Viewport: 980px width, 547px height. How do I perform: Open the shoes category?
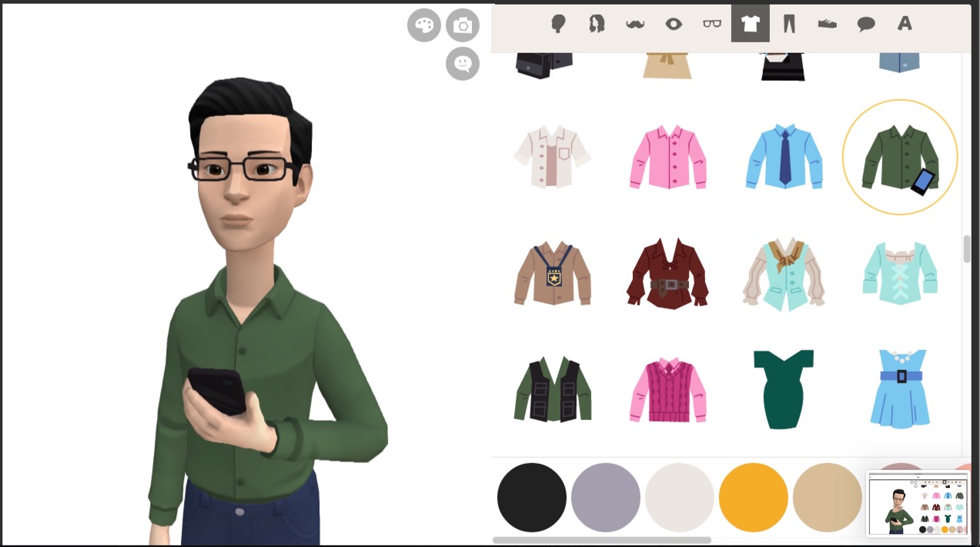click(828, 24)
